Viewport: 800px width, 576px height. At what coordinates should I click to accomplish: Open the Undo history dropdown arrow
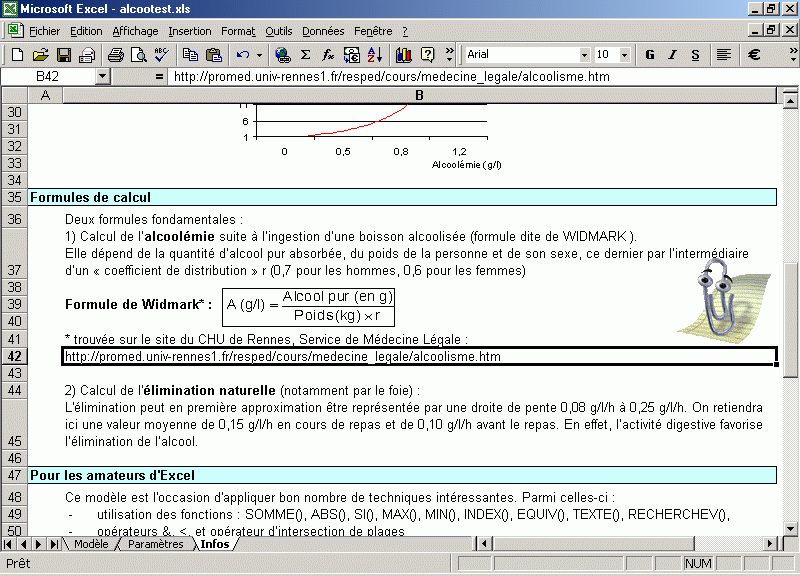pyautogui.click(x=259, y=55)
